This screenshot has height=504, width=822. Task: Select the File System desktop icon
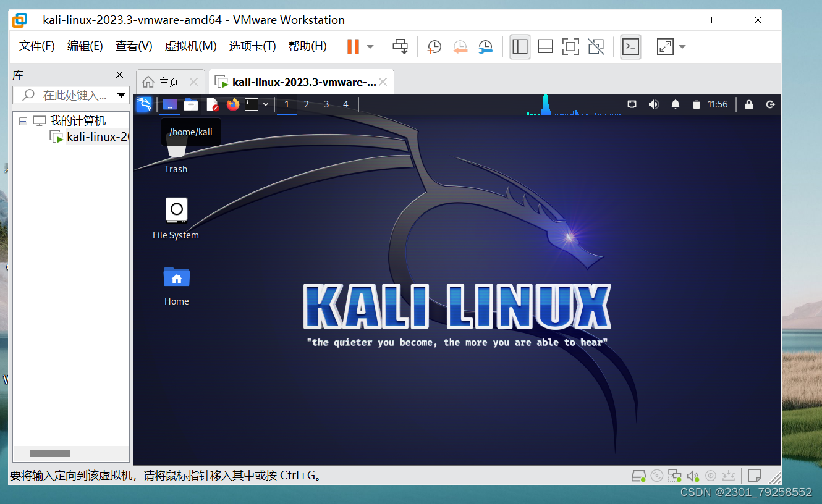(x=176, y=219)
